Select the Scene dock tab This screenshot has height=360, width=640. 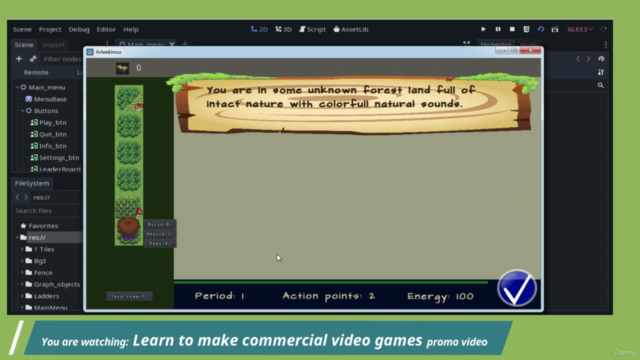(24, 45)
